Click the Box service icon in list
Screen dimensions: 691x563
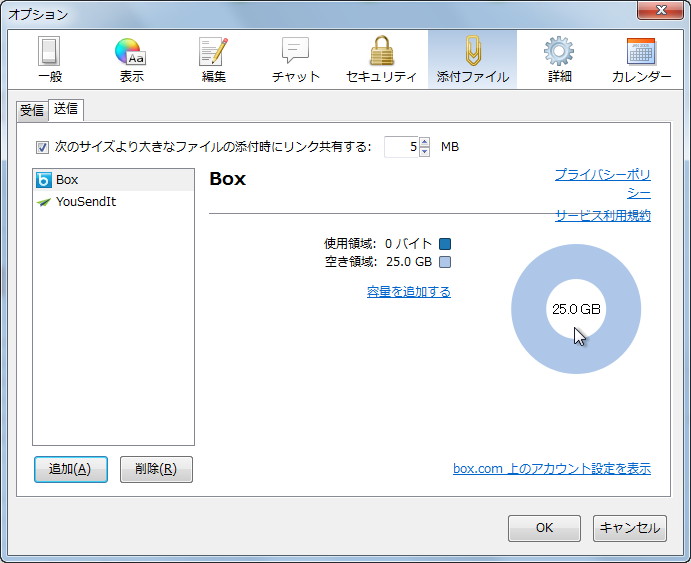tap(44, 180)
